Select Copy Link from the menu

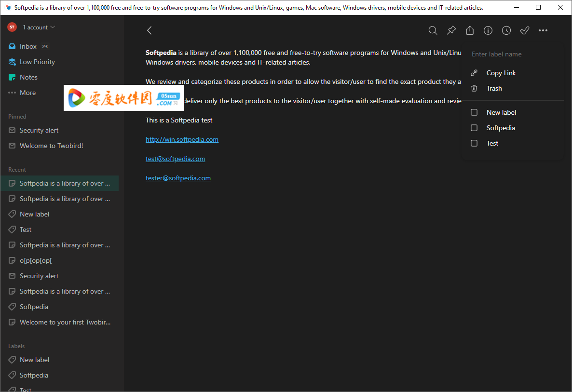point(501,73)
